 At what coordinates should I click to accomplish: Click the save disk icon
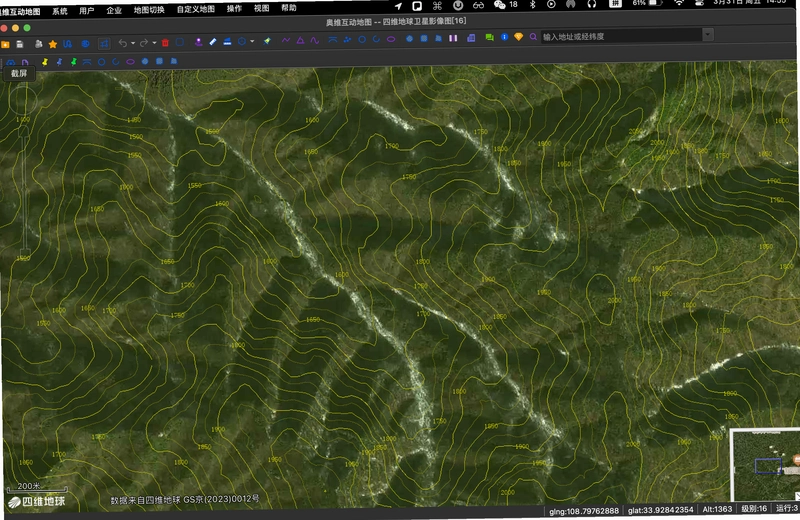(20, 44)
